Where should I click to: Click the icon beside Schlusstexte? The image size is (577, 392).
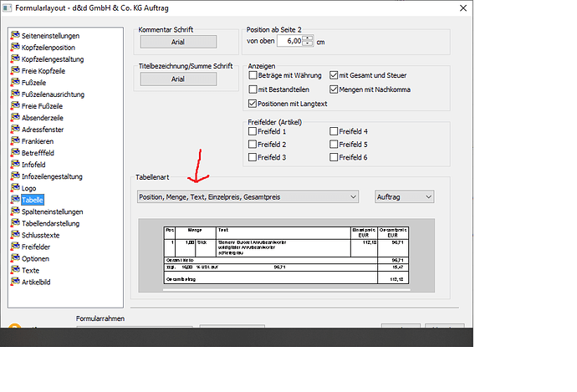click(x=15, y=235)
